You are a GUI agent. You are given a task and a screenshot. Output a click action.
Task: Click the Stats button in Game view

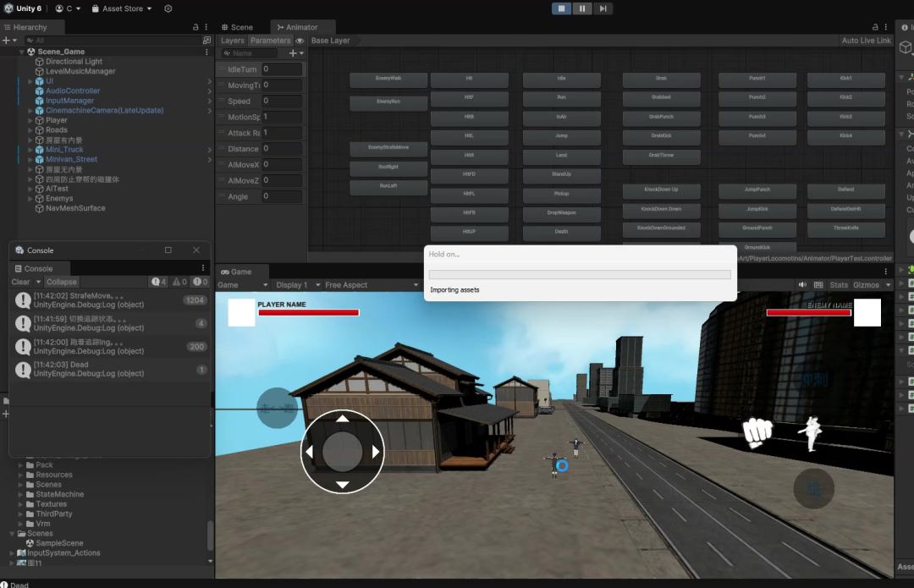pyautogui.click(x=839, y=285)
